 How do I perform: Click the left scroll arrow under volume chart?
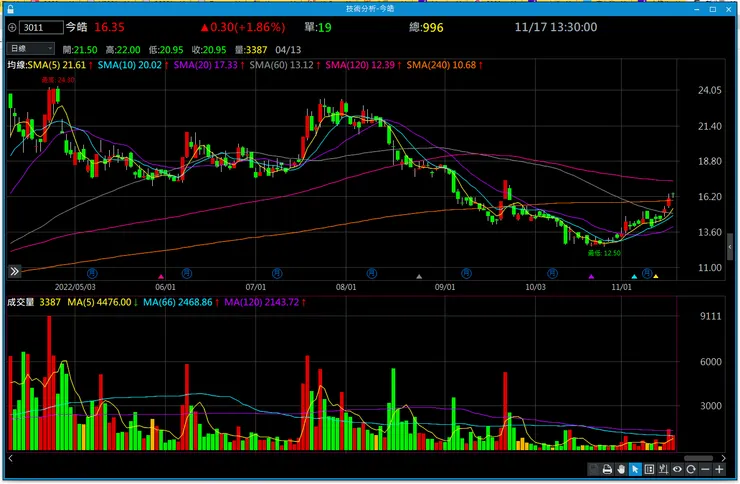point(10,458)
